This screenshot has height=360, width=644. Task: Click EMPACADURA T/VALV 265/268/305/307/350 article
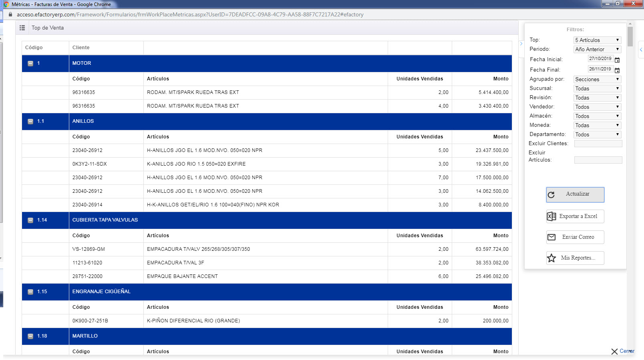coord(198,249)
